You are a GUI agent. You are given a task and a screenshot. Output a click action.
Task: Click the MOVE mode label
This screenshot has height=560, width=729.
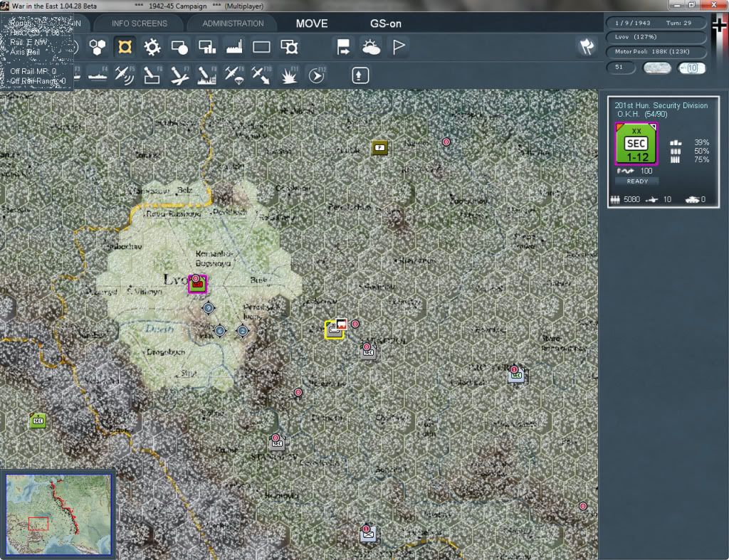tap(312, 23)
